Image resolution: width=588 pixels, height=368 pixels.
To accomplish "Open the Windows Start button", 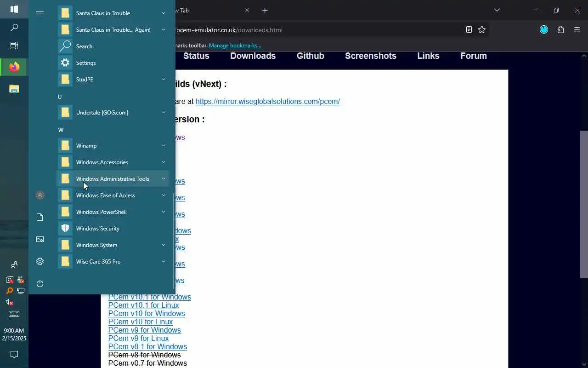I will [14, 9].
